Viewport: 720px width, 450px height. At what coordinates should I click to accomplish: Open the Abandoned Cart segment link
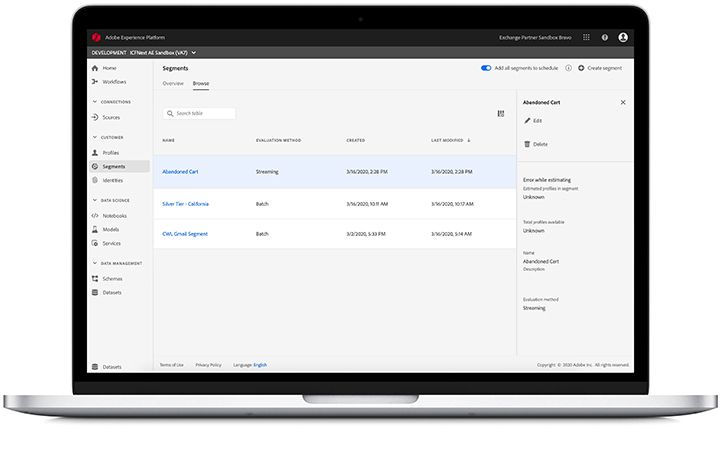180,171
